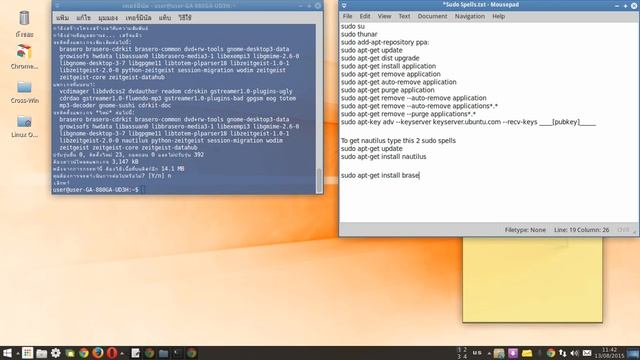Viewport: 640px width, 360px height.
Task: Click 'To get nautilus type this 2 sudo spells'
Action: tap(398, 140)
